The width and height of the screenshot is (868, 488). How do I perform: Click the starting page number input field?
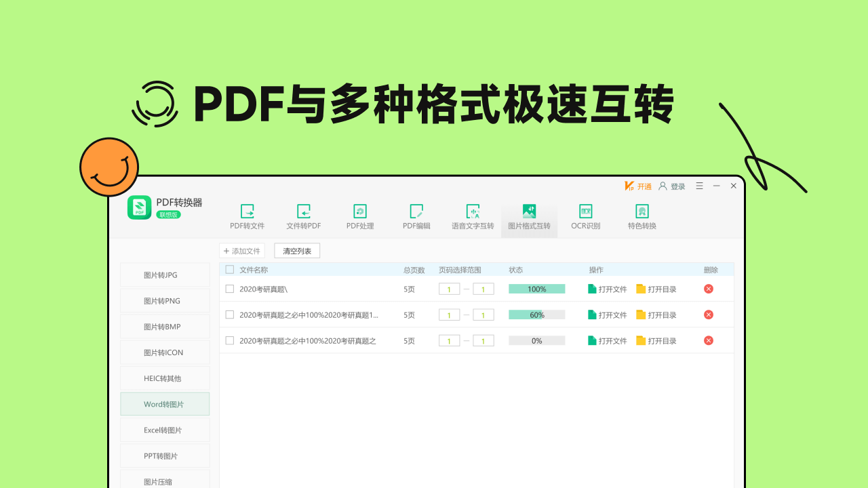click(x=449, y=288)
